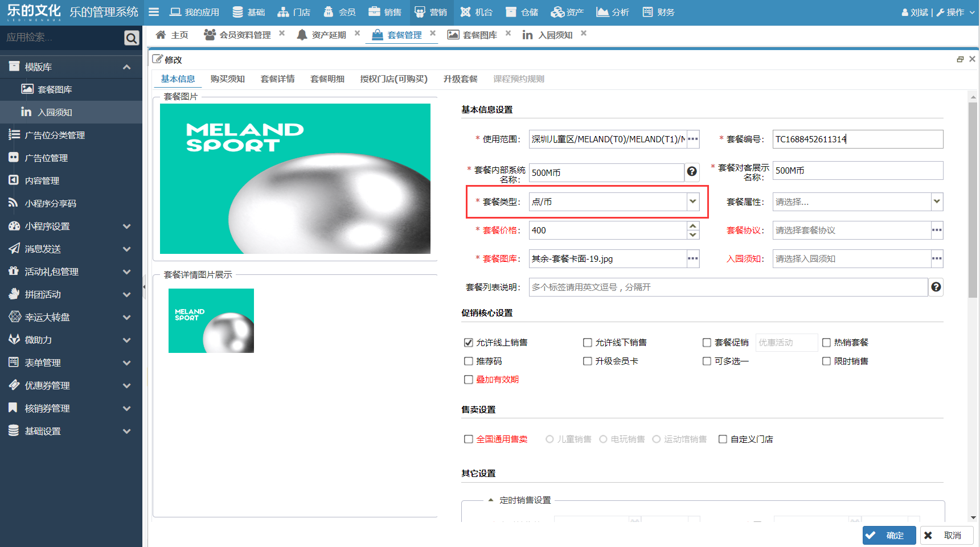Open the help icon beside 套餐内部系统名称
Screen dimensions: 980x547
(x=692, y=171)
